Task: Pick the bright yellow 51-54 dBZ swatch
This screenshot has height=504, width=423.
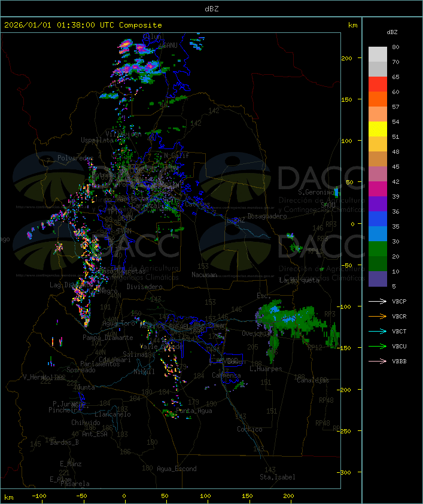Action: (378, 129)
